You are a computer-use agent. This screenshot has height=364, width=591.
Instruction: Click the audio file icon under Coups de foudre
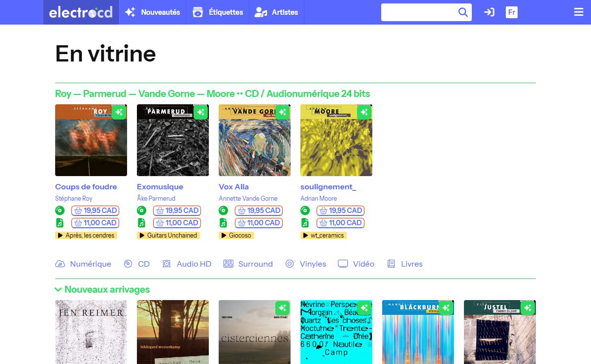(60, 223)
